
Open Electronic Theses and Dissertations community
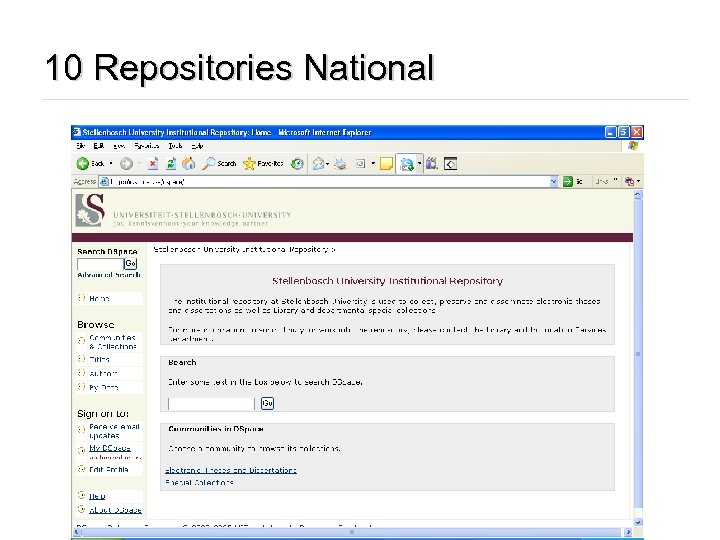tap(231, 470)
